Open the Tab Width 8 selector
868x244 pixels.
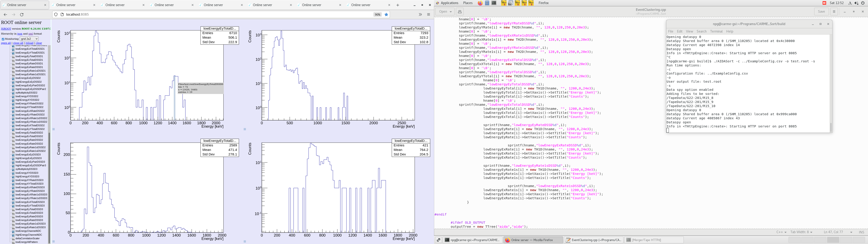click(x=801, y=232)
